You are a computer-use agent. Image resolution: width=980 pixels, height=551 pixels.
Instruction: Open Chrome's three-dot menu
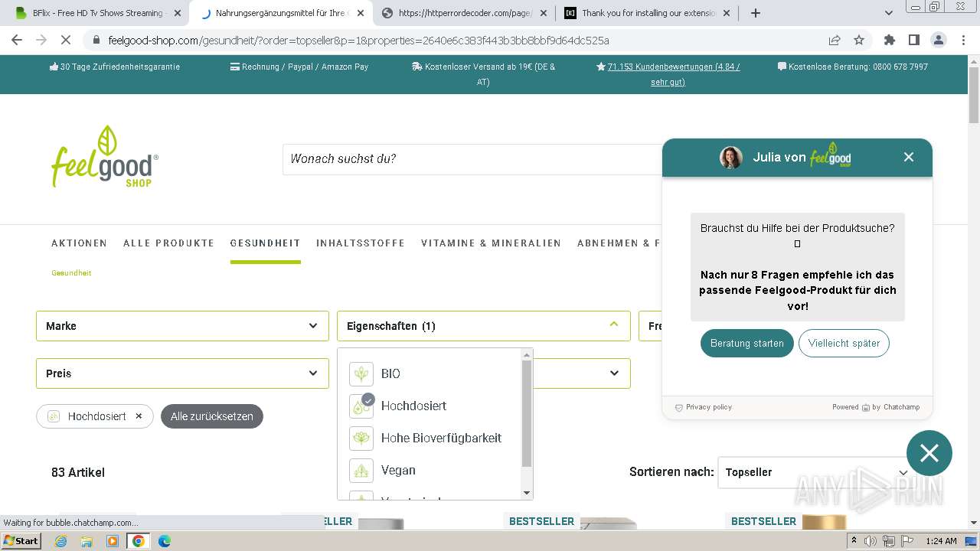point(962,40)
